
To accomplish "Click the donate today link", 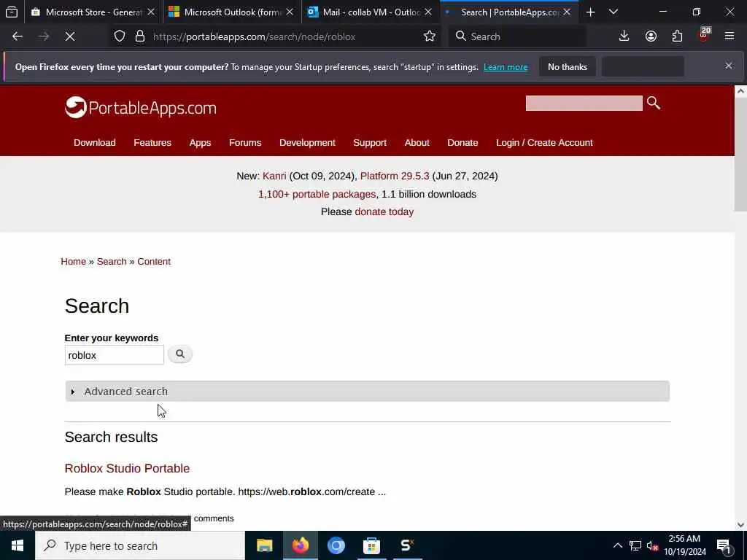I will [384, 212].
